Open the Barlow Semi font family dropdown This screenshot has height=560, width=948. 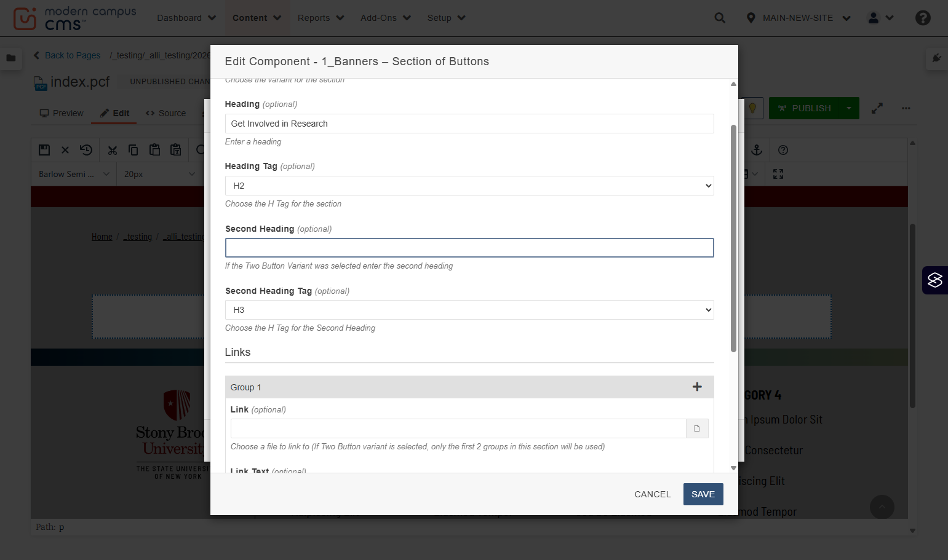(74, 174)
